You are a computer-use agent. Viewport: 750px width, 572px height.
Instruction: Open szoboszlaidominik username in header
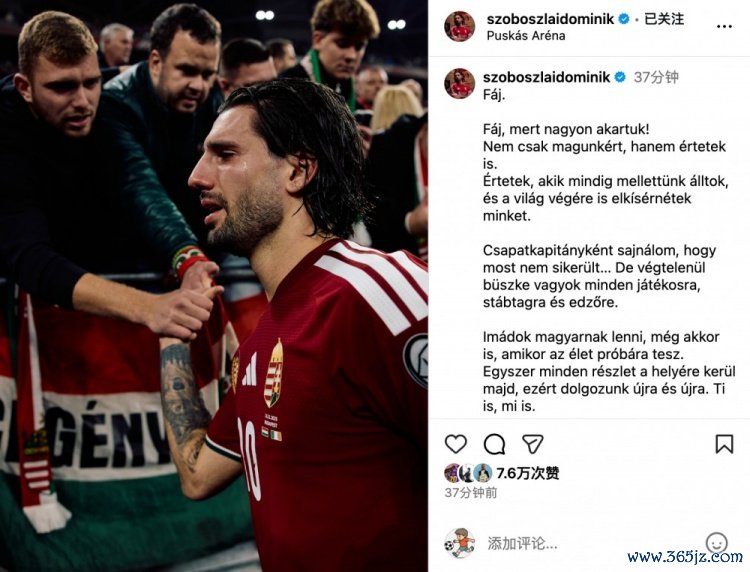tap(550, 19)
